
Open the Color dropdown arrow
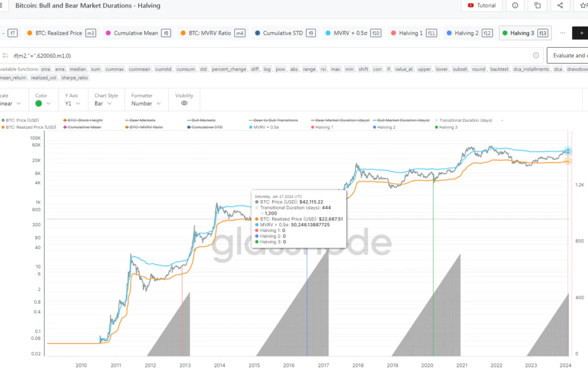(48, 103)
